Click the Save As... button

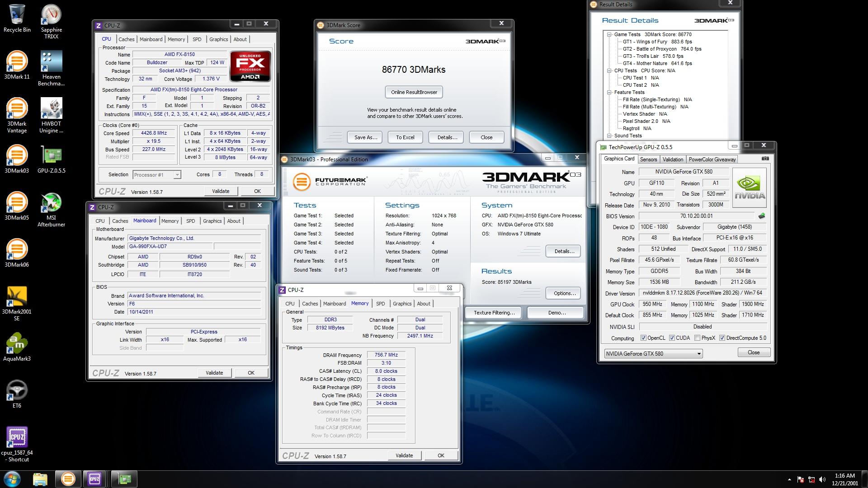365,137
